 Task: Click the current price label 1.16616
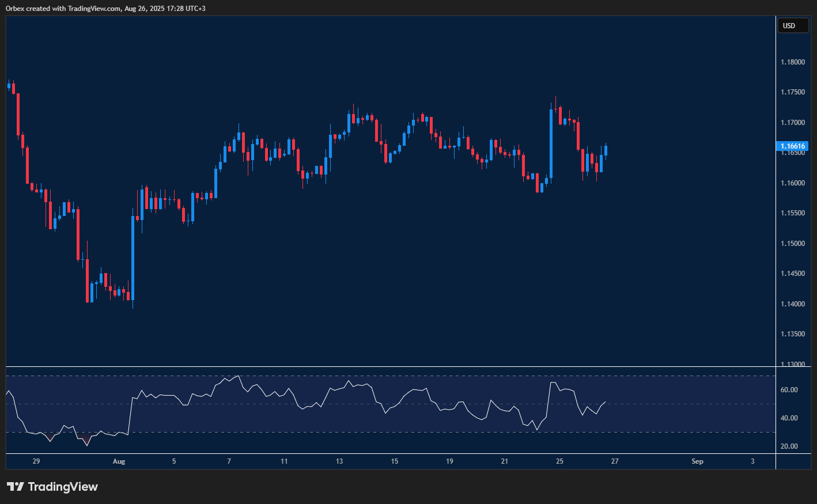[793, 146]
